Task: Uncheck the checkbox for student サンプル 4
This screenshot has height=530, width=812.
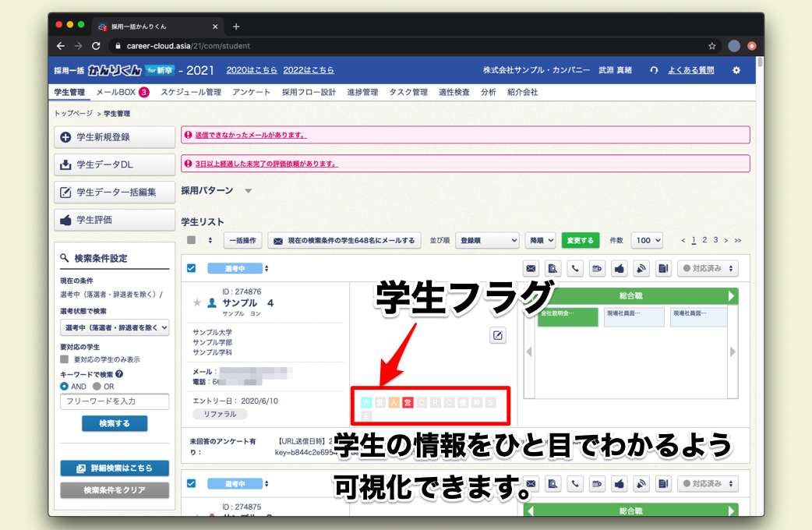Action: [x=192, y=268]
